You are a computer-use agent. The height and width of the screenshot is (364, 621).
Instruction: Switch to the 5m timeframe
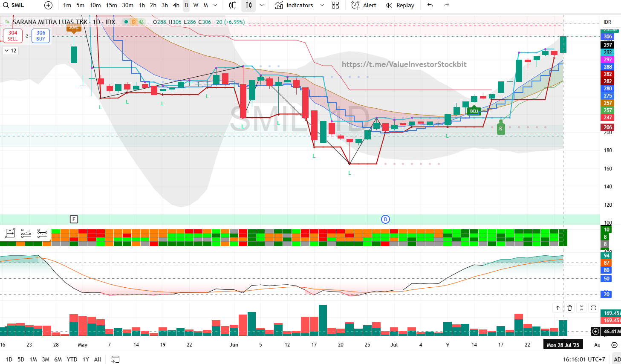pyautogui.click(x=81, y=5)
